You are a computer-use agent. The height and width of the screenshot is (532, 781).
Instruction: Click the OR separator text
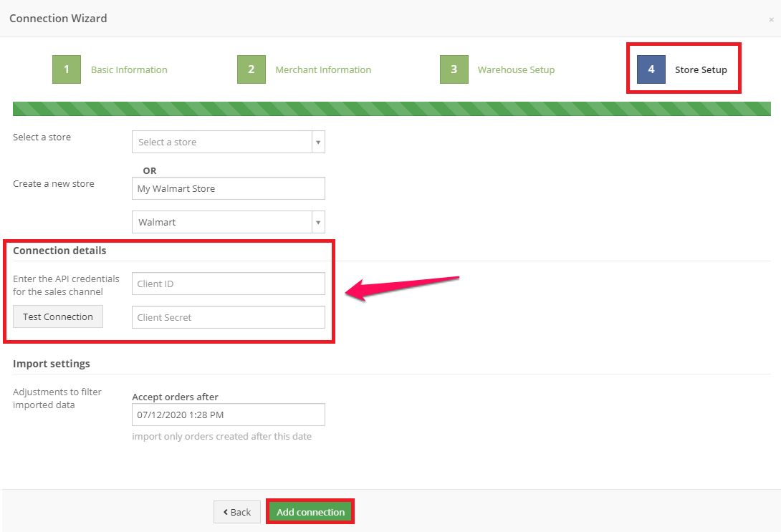[x=150, y=170]
